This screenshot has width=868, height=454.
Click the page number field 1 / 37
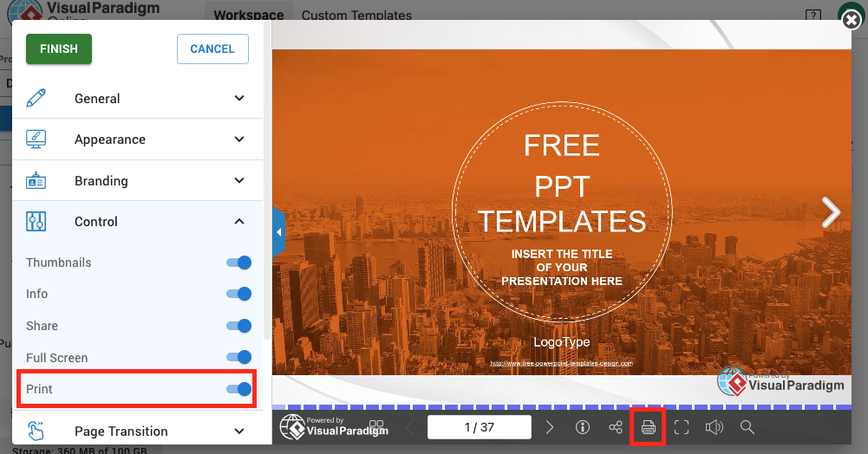pyautogui.click(x=480, y=427)
